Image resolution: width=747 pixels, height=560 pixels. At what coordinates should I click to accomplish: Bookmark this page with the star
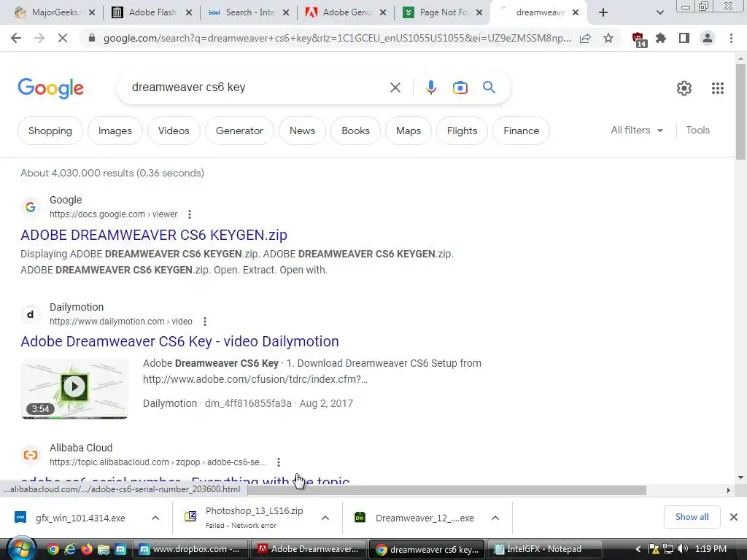pyautogui.click(x=608, y=38)
